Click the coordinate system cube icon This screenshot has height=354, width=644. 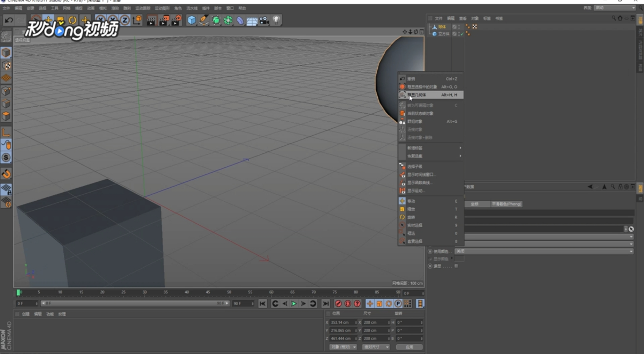pos(137,20)
